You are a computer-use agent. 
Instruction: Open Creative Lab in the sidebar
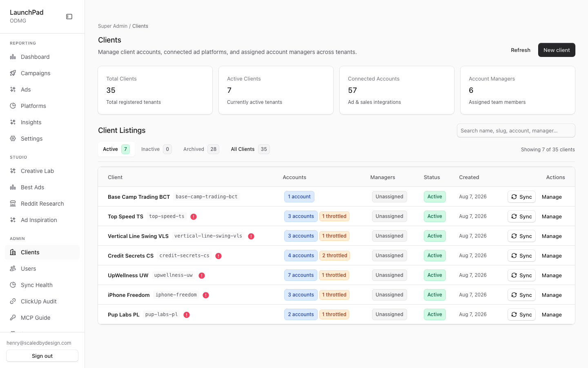[42, 171]
